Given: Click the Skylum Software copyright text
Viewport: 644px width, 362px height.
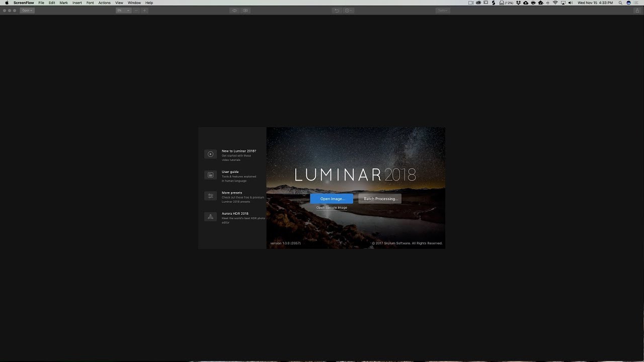Looking at the screenshot, I should coord(407,243).
